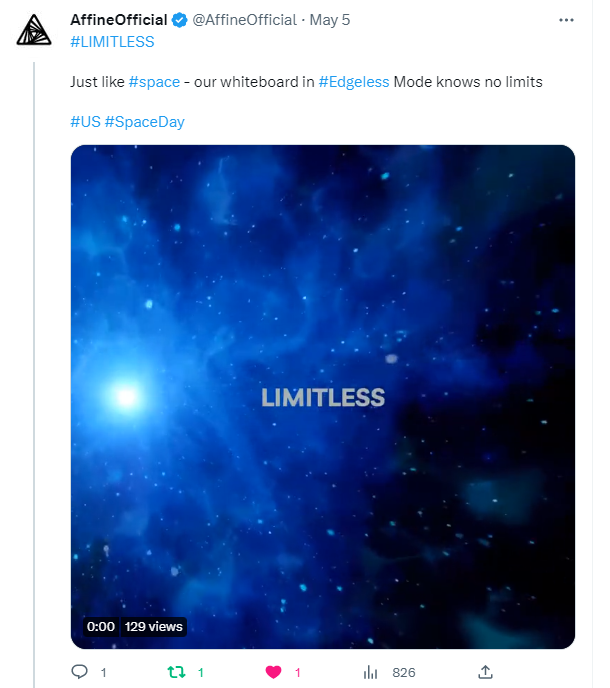Click the 0:00 video timestamp badge
The image size is (610, 688).
pyautogui.click(x=101, y=626)
